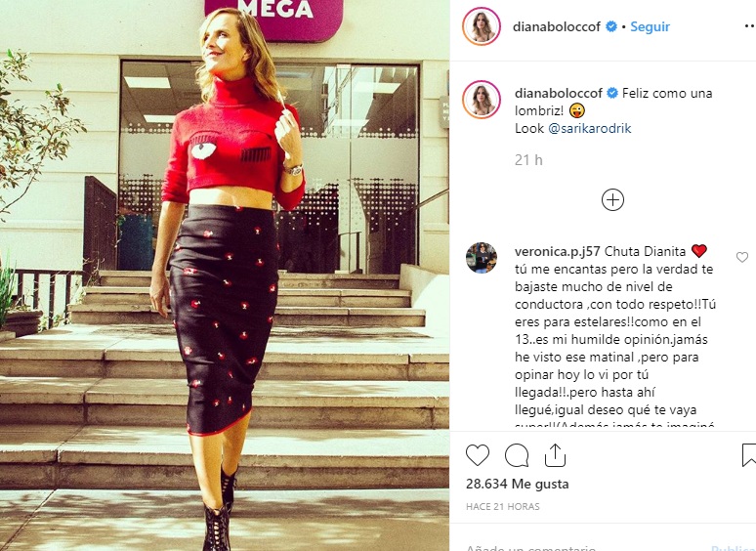The height and width of the screenshot is (551, 756).
Task: Click the verified badge in the header
Action: click(x=610, y=26)
